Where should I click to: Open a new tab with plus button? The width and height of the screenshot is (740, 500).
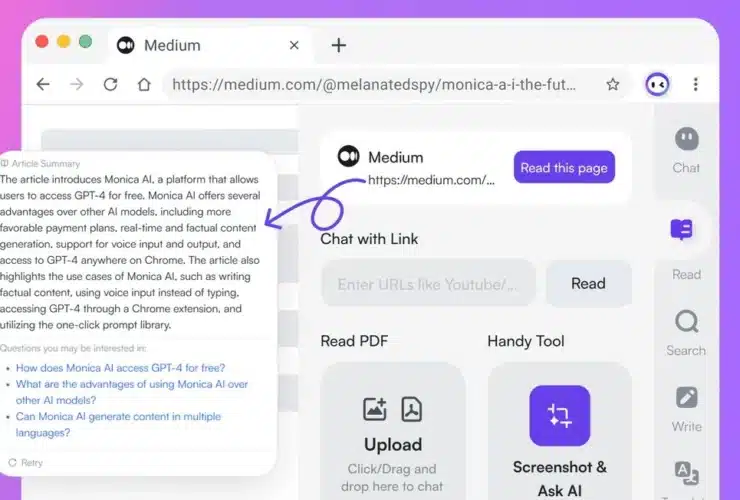pyautogui.click(x=338, y=45)
